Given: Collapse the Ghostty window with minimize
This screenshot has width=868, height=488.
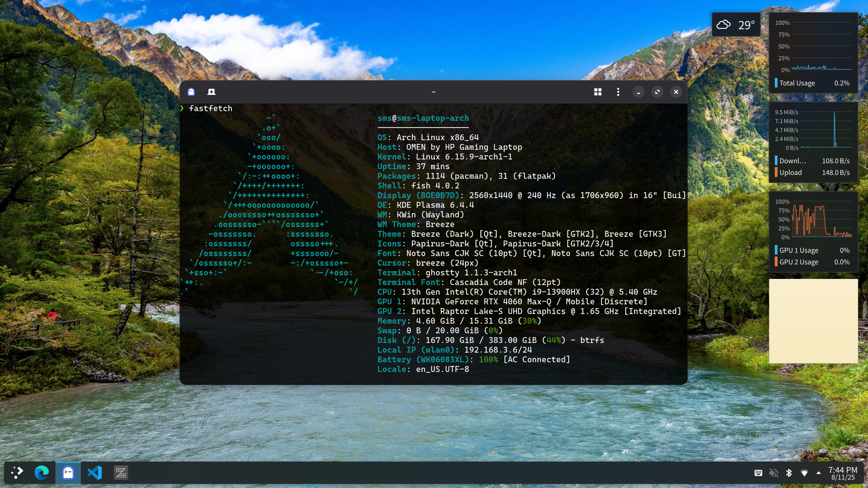Looking at the screenshot, I should (639, 92).
